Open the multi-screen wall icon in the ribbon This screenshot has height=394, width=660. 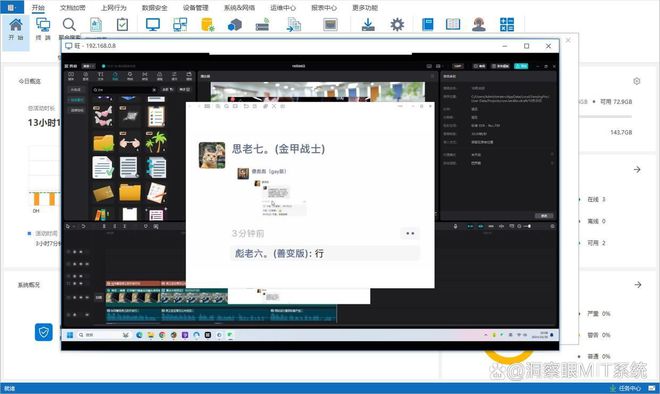point(180,25)
